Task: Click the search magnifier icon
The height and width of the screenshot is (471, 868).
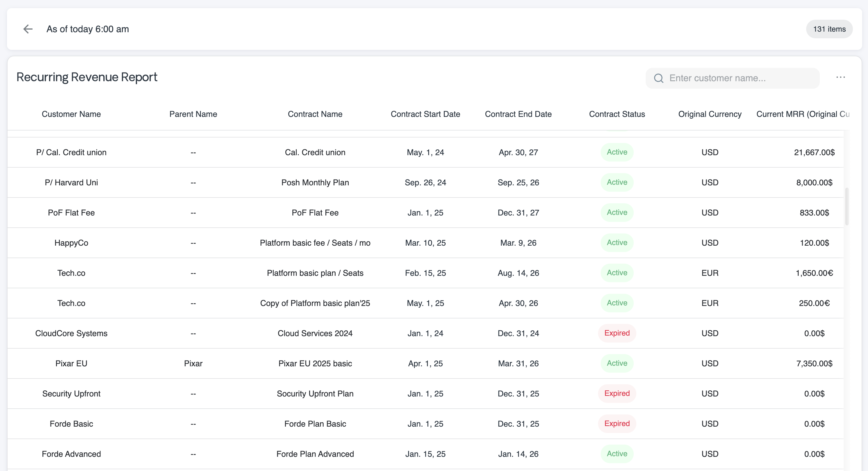Action: 658,78
